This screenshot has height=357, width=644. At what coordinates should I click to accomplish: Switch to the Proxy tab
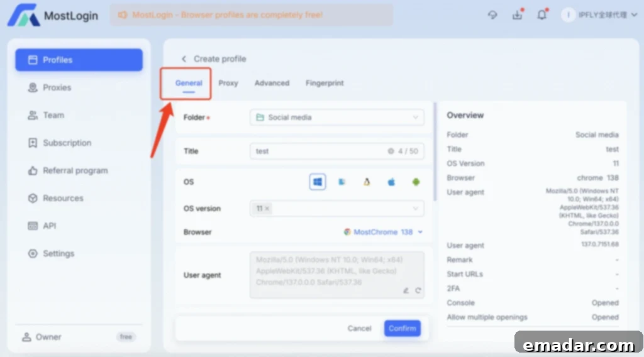click(x=228, y=84)
